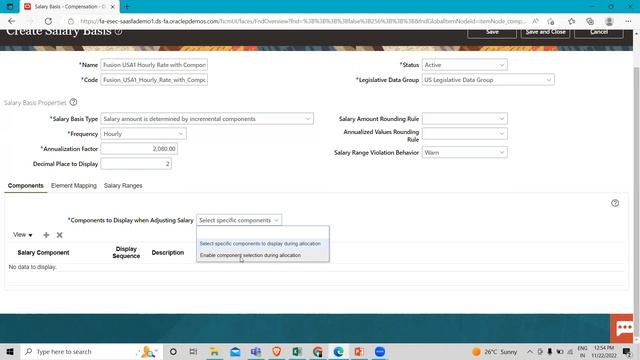Click the weather 26°C Sunny widget
640x360 pixels.
[x=494, y=351]
